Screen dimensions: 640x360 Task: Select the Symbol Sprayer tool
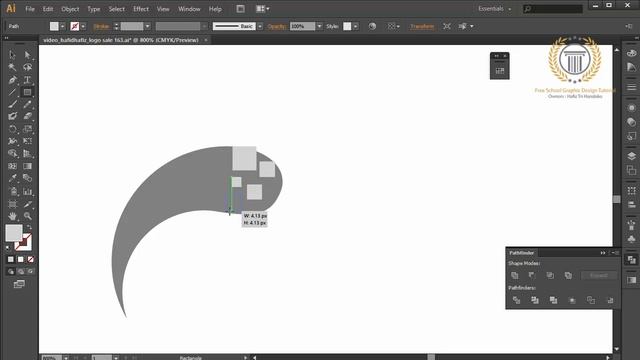click(x=12, y=191)
